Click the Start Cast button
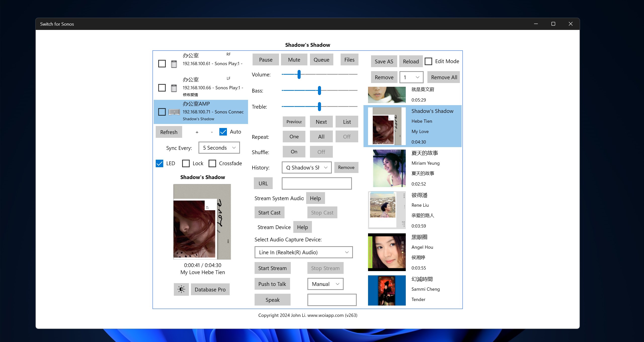The width and height of the screenshot is (644, 342). [x=269, y=212]
